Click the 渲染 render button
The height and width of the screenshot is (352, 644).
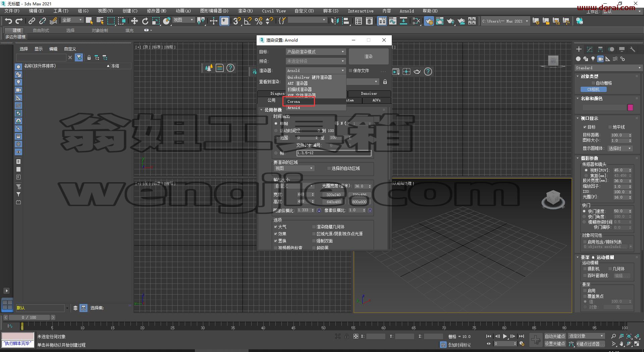click(x=369, y=56)
